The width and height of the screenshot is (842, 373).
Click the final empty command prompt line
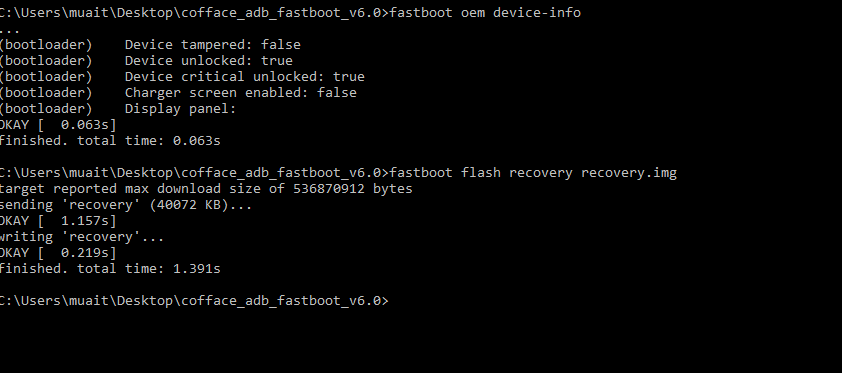[x=194, y=301]
